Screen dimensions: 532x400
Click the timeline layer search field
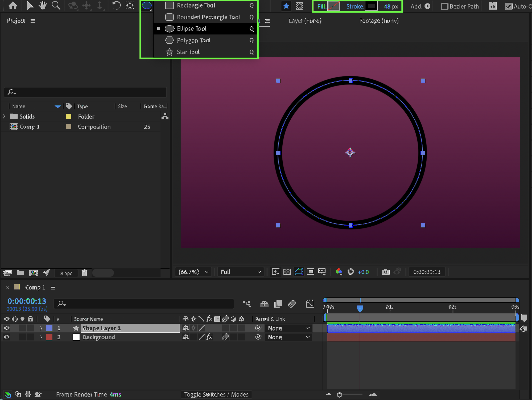coord(144,304)
